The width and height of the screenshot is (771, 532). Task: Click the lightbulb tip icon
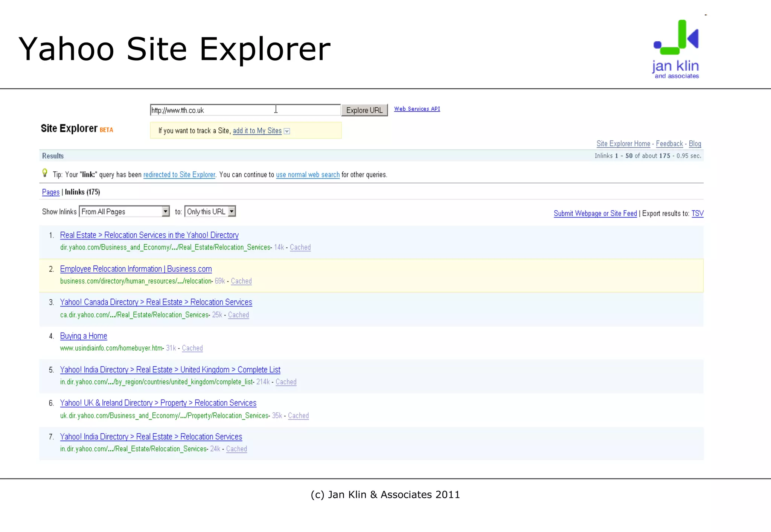coord(45,173)
